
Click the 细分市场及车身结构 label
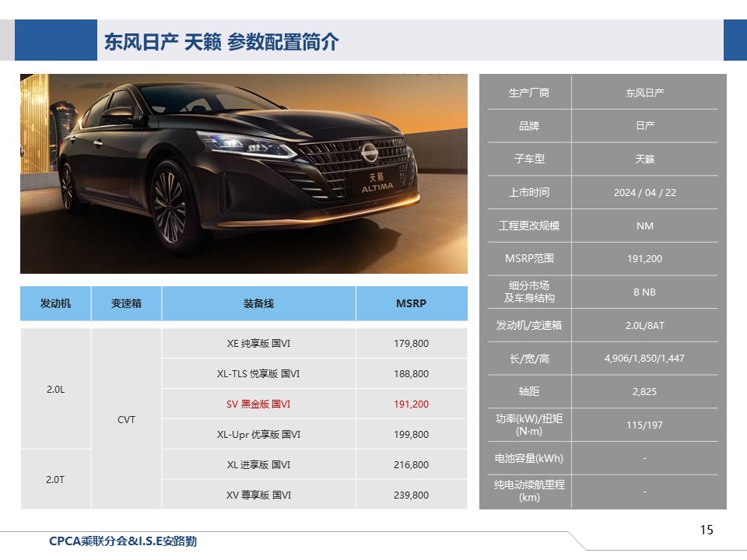point(529,292)
